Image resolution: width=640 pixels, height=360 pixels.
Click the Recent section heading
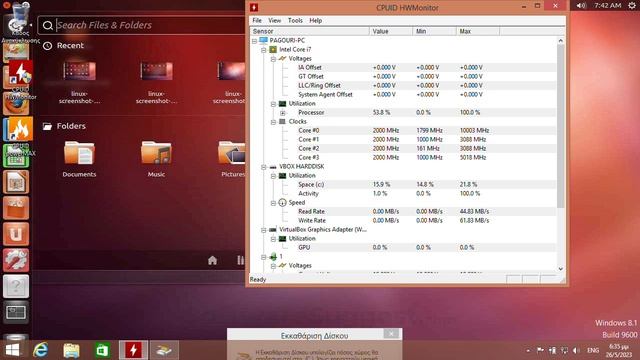[x=70, y=46]
